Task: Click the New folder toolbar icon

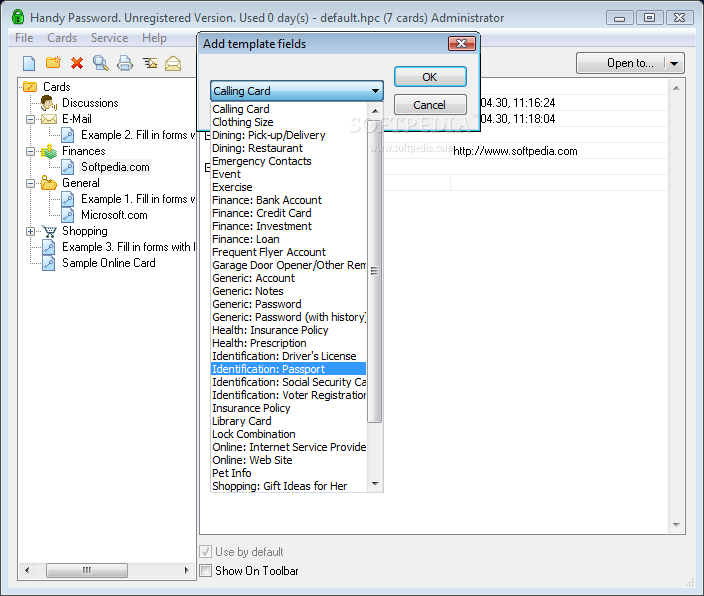Action: tap(53, 63)
